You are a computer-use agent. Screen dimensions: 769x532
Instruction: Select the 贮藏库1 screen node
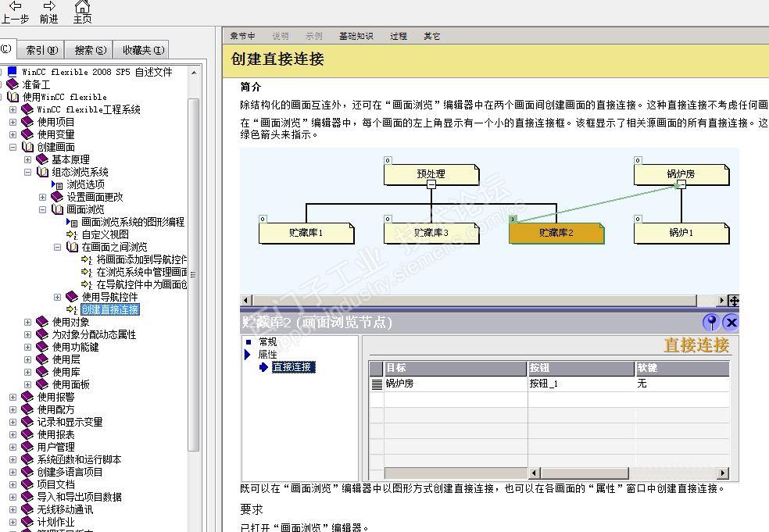click(306, 234)
